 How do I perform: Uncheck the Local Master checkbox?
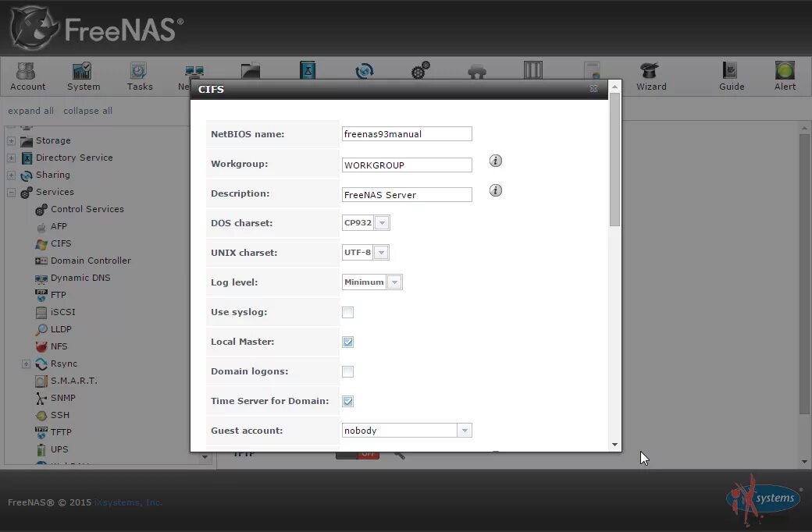tap(348, 342)
